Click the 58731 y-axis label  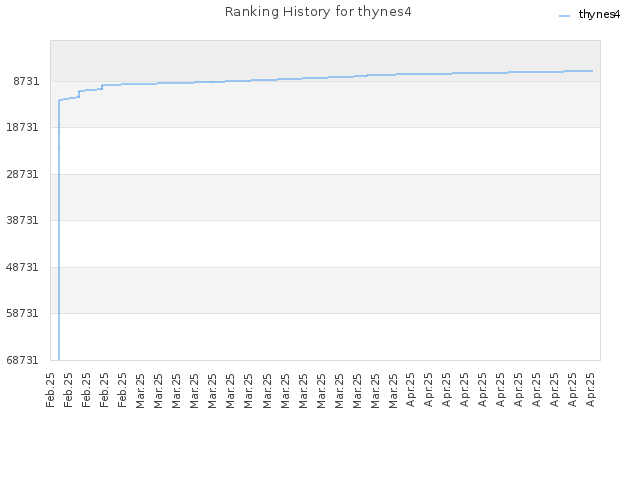coord(22,313)
